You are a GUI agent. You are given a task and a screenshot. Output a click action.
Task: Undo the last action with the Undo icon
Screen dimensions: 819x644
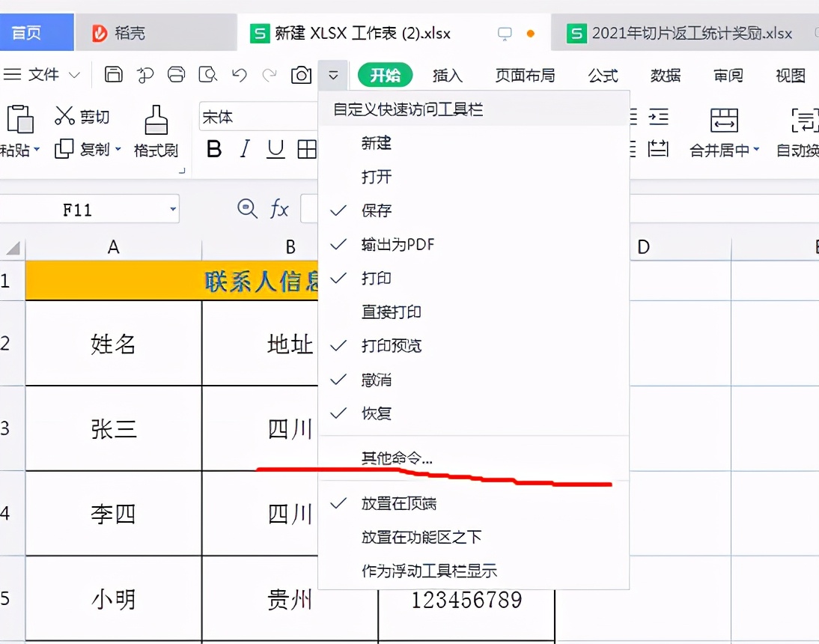coord(238,75)
